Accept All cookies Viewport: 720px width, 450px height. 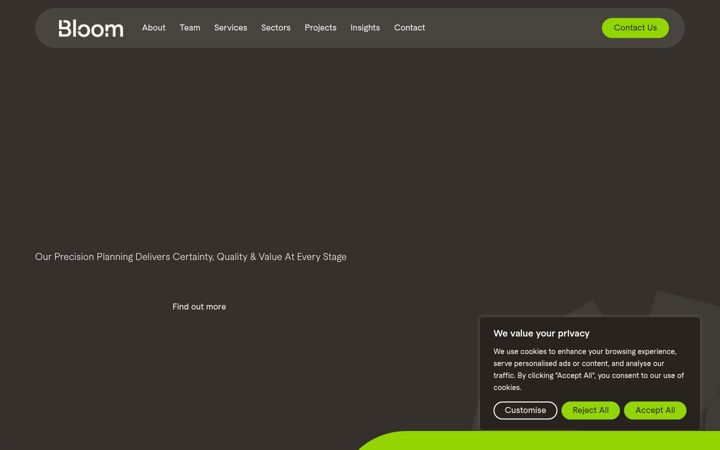[x=655, y=410]
